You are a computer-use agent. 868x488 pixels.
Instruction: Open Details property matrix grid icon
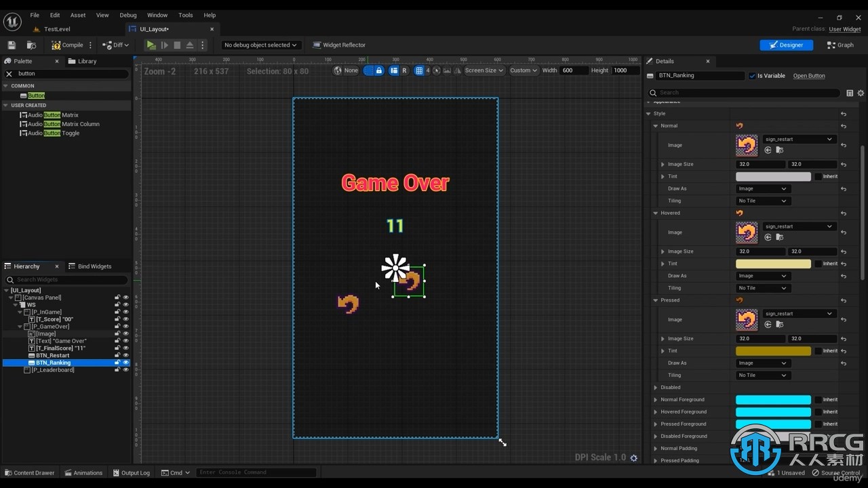pos(850,93)
